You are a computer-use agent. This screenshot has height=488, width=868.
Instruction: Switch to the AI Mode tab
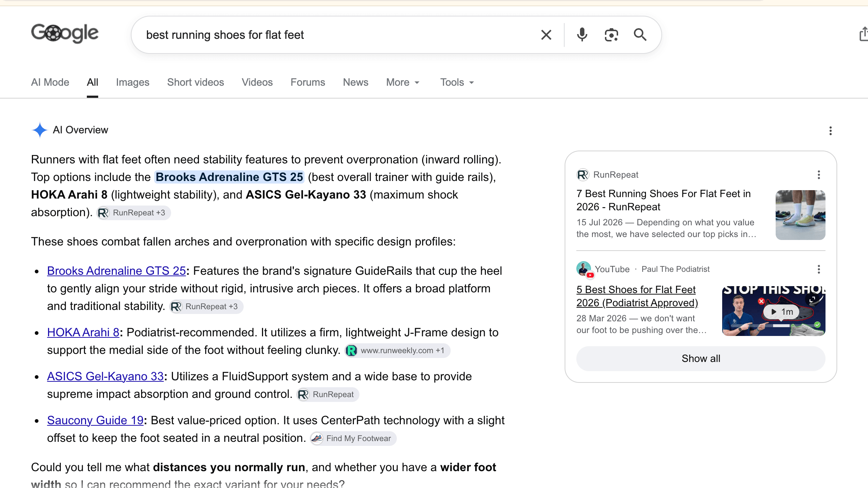point(50,82)
